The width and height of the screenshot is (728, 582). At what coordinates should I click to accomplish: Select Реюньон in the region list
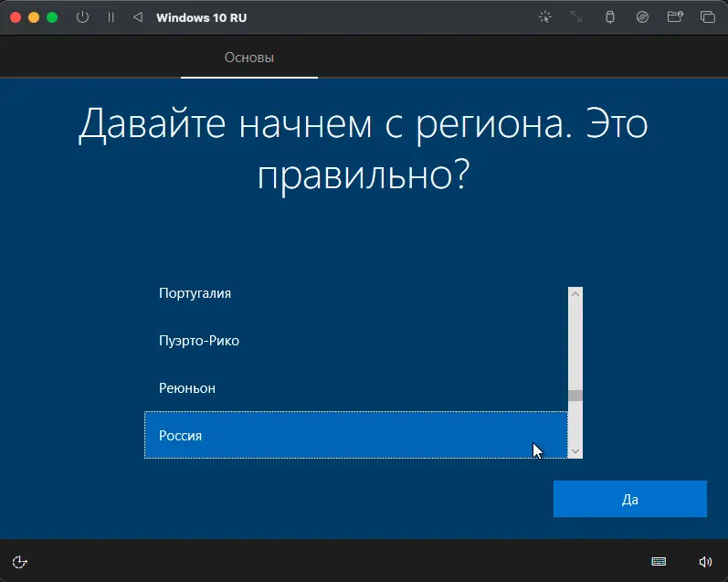click(356, 387)
